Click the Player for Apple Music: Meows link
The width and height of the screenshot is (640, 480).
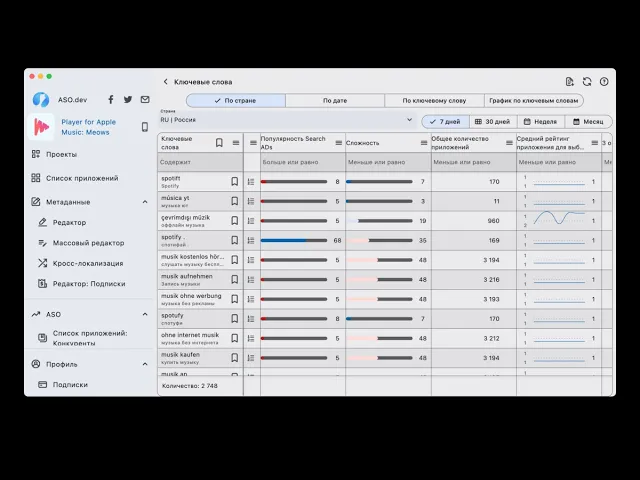(89, 127)
